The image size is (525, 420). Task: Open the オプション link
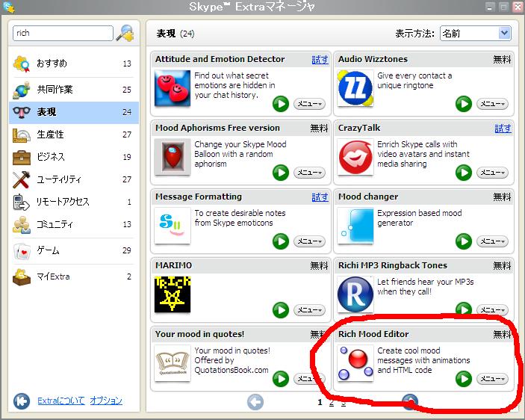click(106, 401)
